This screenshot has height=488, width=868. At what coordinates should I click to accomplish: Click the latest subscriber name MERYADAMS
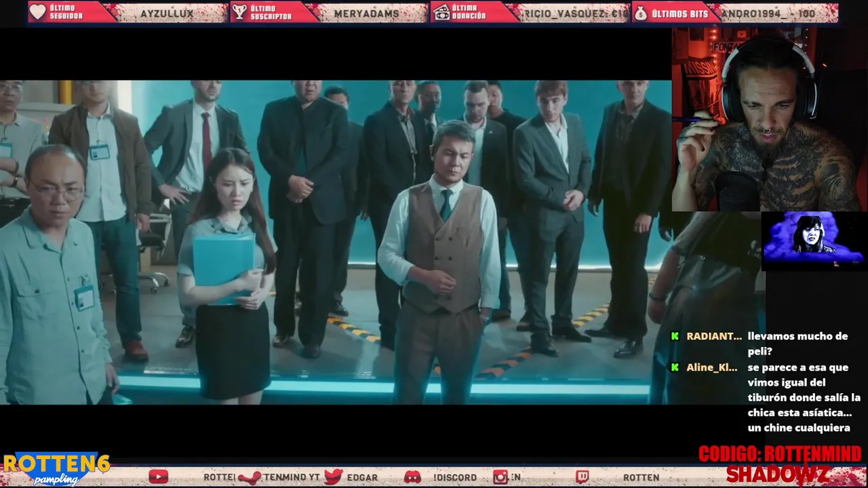(x=368, y=13)
